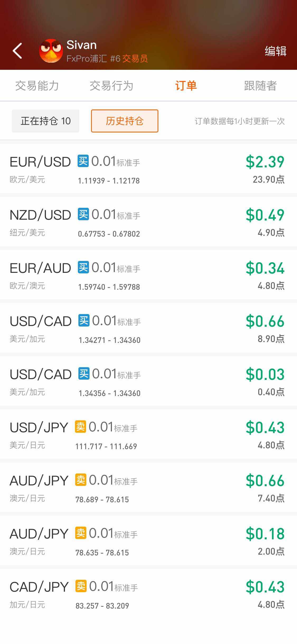Image resolution: width=297 pixels, height=644 pixels.
Task: Switch to the 交易能力 tab
Action: coord(37,86)
